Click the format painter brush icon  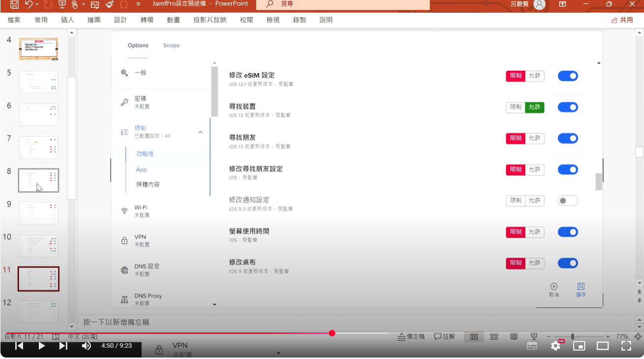click(x=109, y=4)
